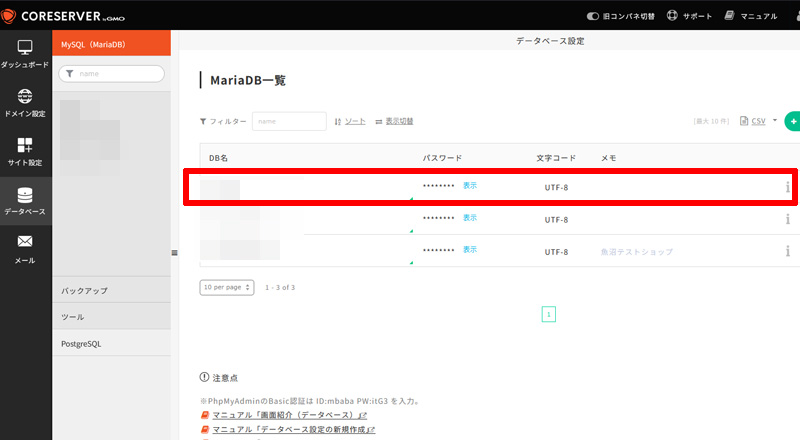Click the green plus add database button

click(792, 121)
